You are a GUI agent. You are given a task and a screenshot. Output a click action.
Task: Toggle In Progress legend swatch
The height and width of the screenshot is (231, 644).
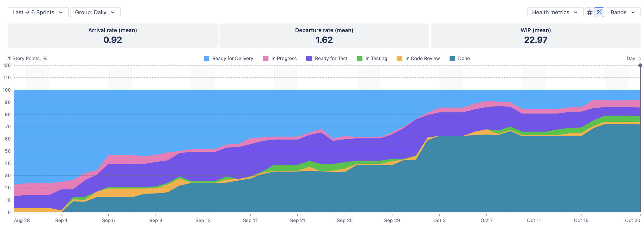266,58
